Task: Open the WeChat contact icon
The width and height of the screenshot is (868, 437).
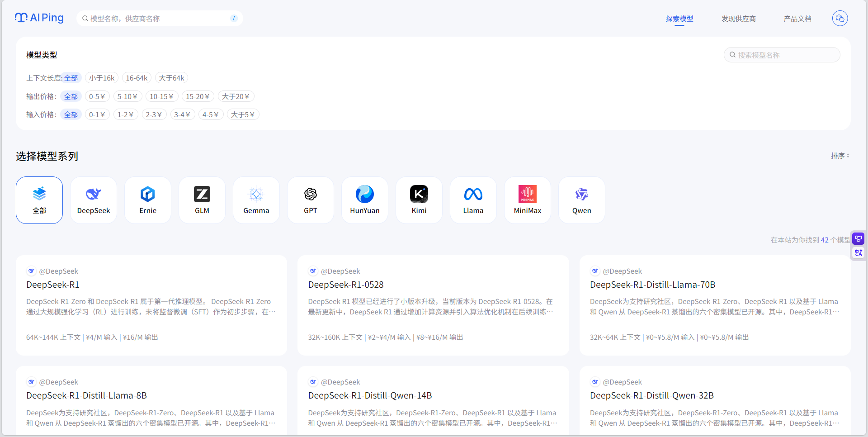Action: (x=840, y=19)
